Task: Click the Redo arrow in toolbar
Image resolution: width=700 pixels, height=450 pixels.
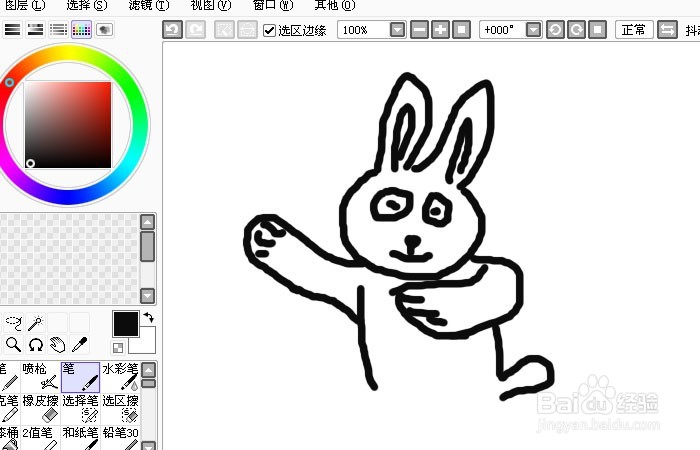Action: pyautogui.click(x=196, y=30)
